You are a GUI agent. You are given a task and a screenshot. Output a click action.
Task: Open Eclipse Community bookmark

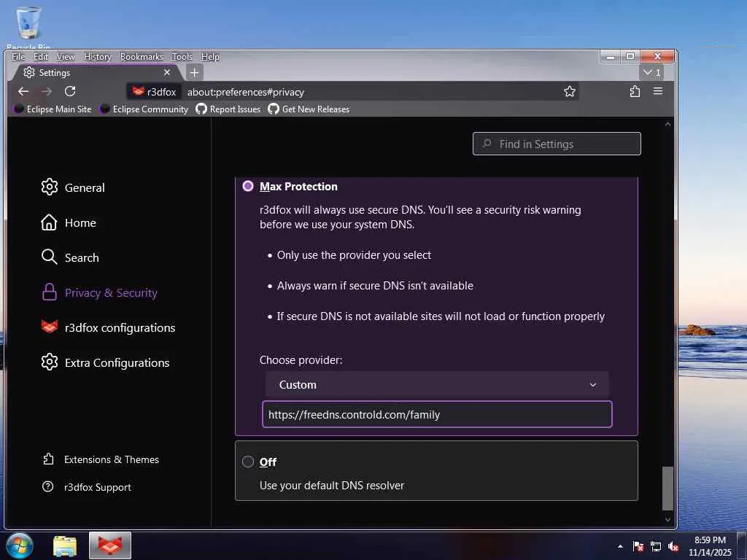pyautogui.click(x=144, y=109)
